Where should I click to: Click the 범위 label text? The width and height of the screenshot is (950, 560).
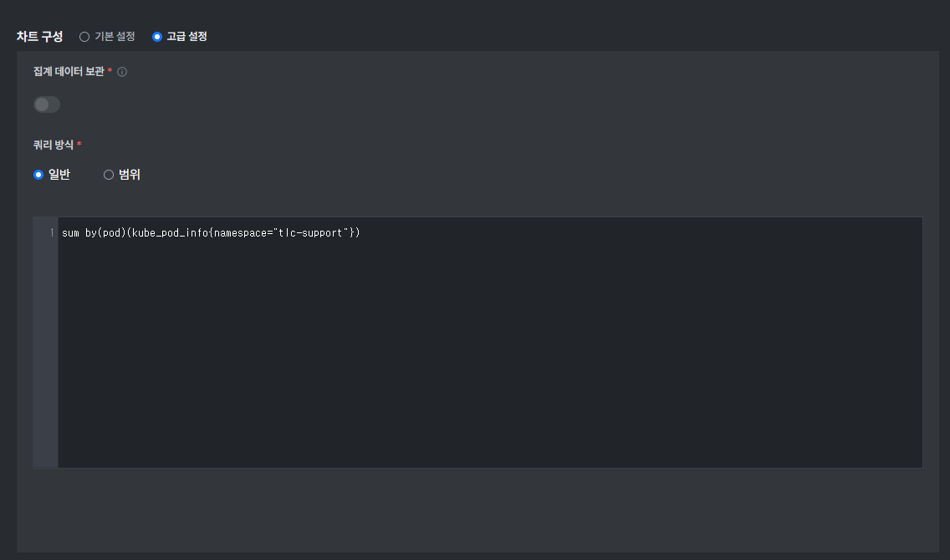point(130,175)
